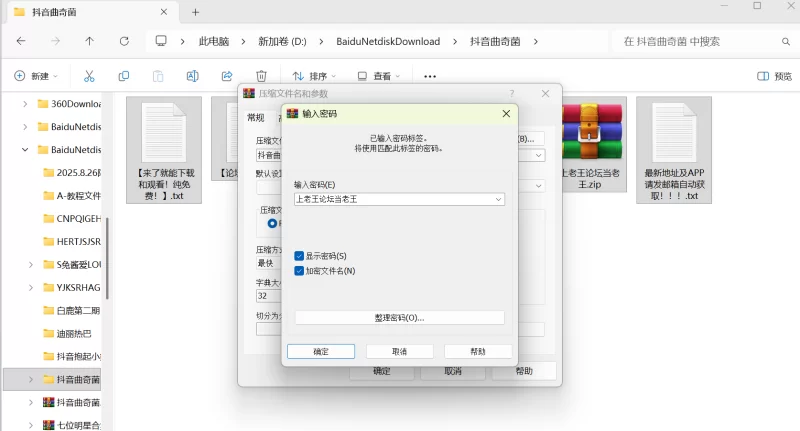Viewport: 800px width, 431px height.
Task: Click 此电脑 in the address breadcrumb
Action: point(214,41)
